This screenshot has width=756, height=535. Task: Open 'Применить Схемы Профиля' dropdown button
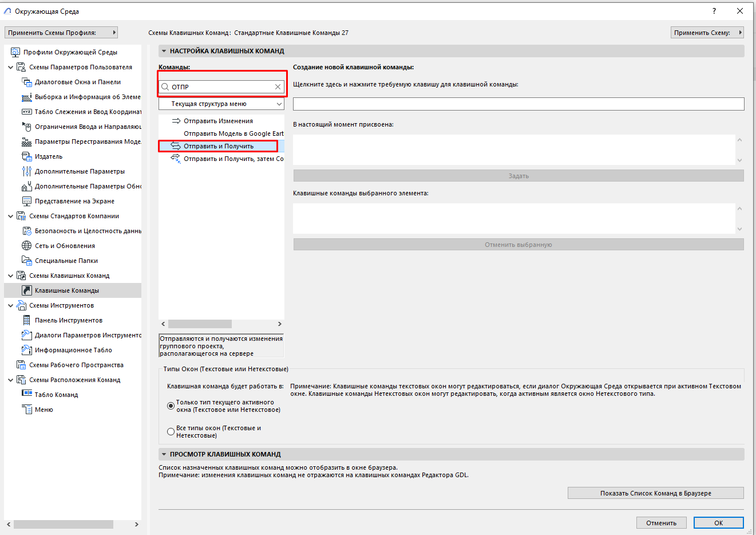pyautogui.click(x=61, y=33)
